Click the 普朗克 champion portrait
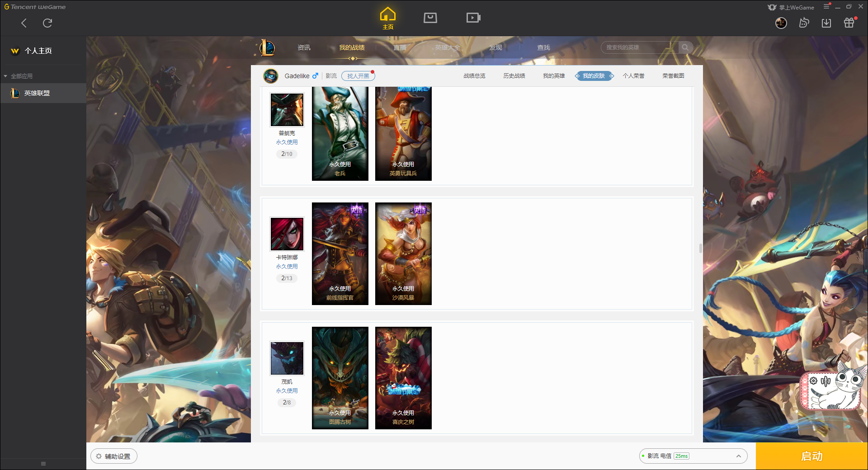 click(287, 110)
